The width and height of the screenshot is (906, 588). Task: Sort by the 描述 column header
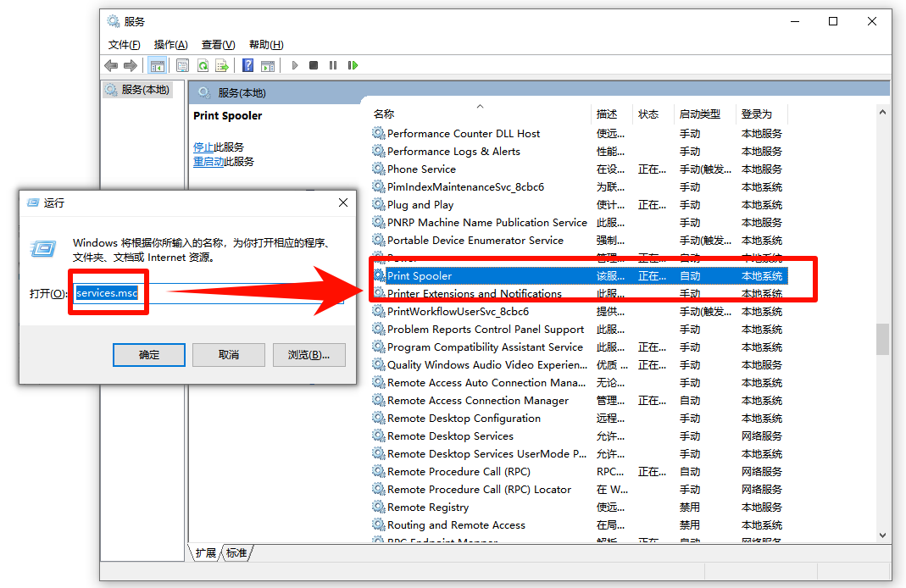point(612,114)
